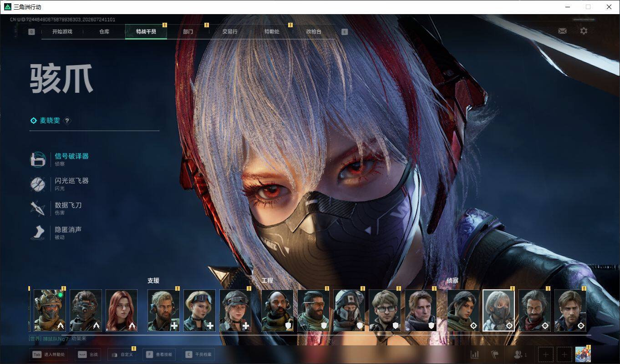This screenshot has width=620, height=364.
Task: Open the mail envelope icon
Action: (x=563, y=31)
